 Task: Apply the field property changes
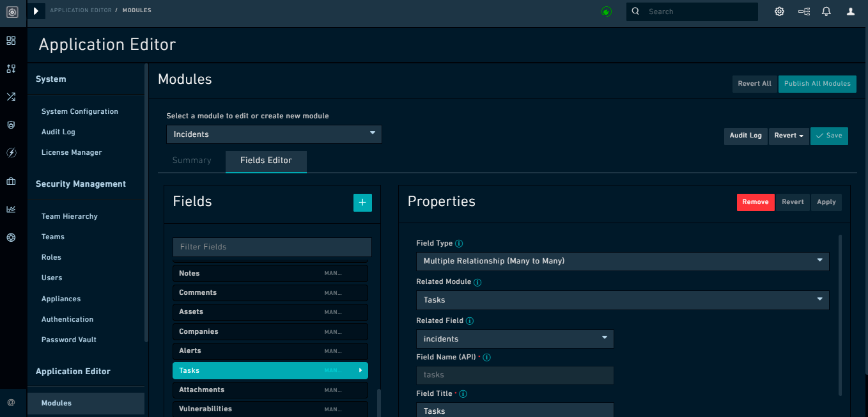click(x=826, y=201)
